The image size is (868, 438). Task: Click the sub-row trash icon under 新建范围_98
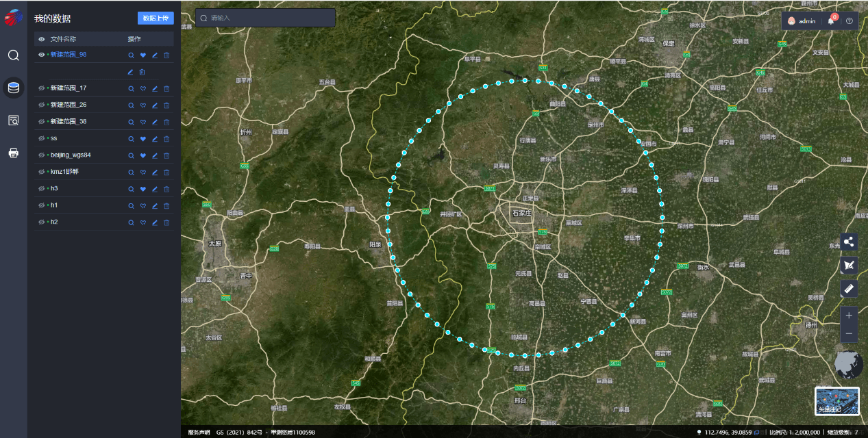pos(142,72)
